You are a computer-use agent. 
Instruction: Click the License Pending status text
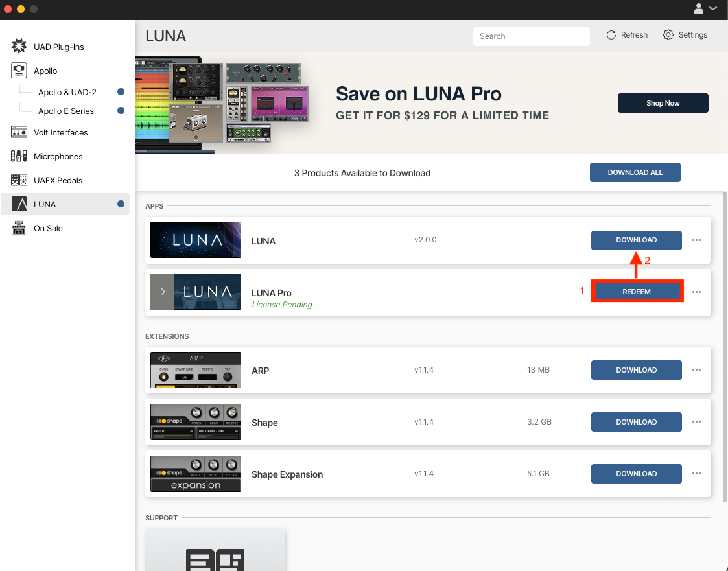tap(282, 305)
